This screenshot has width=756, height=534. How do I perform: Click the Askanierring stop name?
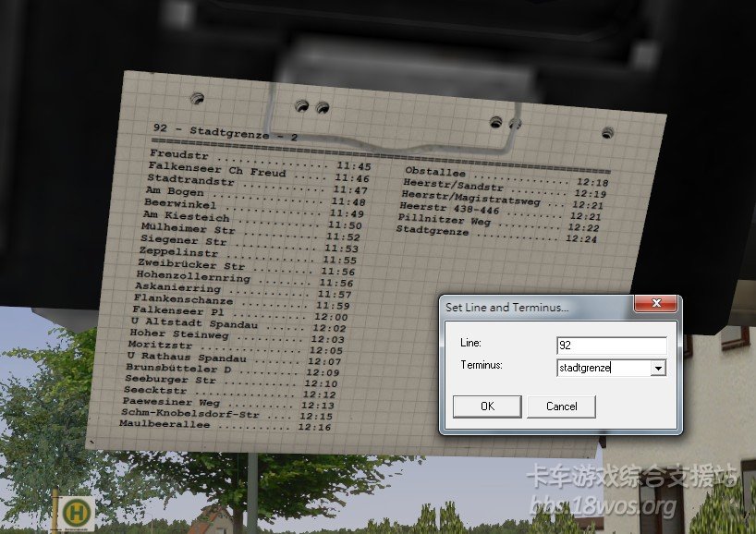coord(178,287)
